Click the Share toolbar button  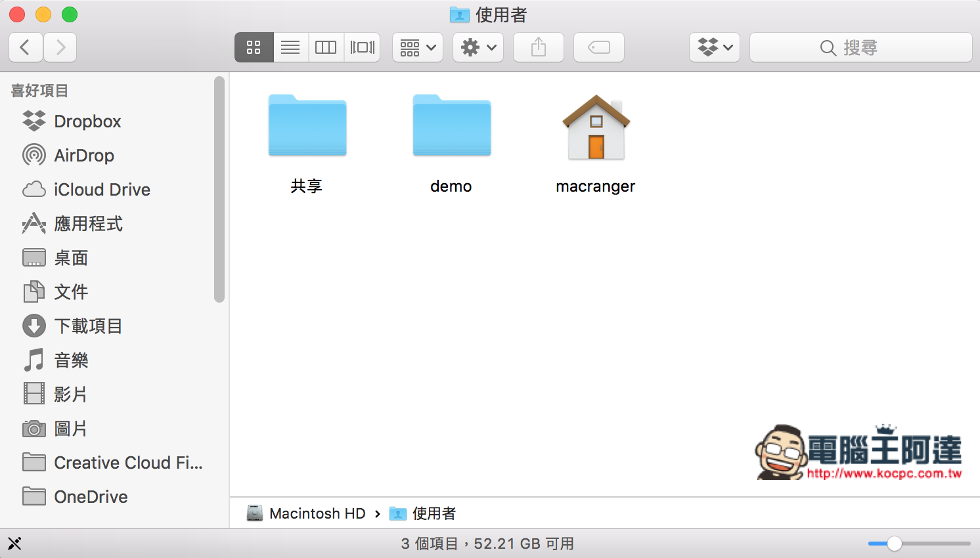pos(539,47)
